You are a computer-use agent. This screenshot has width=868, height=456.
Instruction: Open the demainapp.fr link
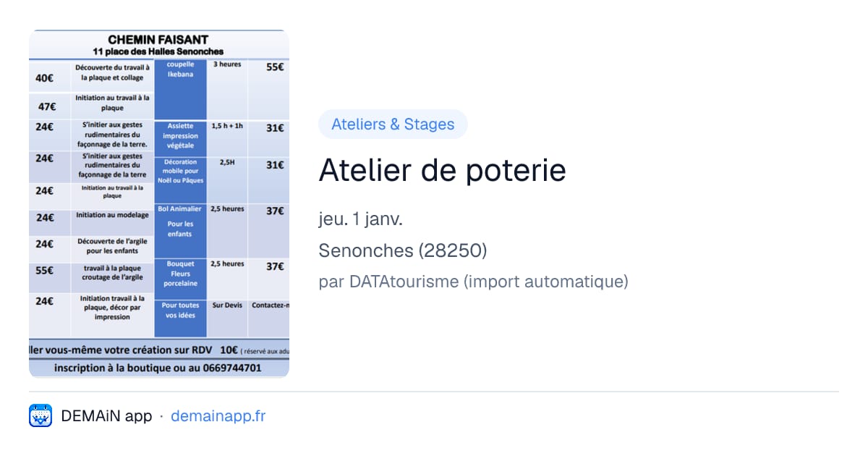pos(218,416)
